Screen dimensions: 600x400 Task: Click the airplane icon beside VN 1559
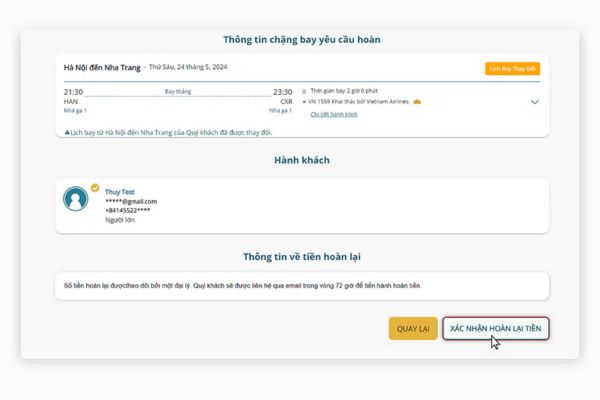pyautogui.click(x=304, y=102)
